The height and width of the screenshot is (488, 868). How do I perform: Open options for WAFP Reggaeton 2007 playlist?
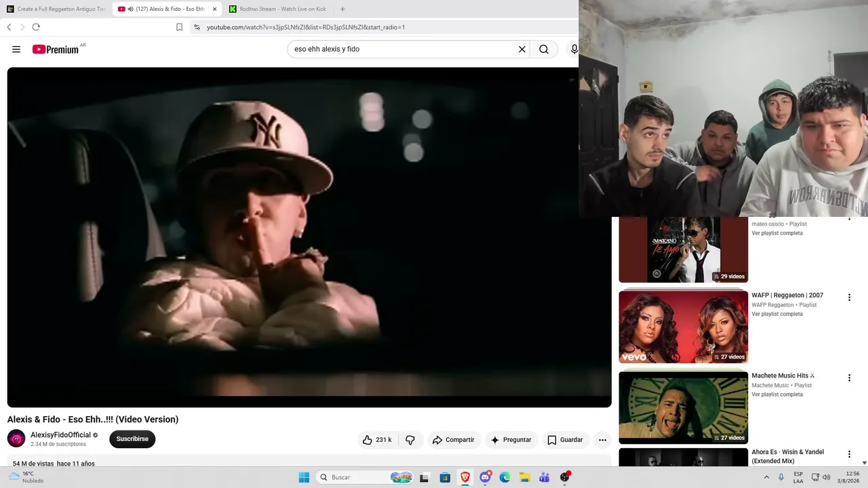point(849,298)
